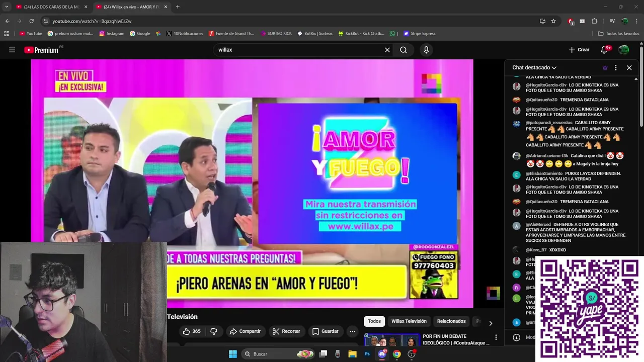
Task: Open the BotRix | Sorteos bookmark
Action: (x=315, y=34)
